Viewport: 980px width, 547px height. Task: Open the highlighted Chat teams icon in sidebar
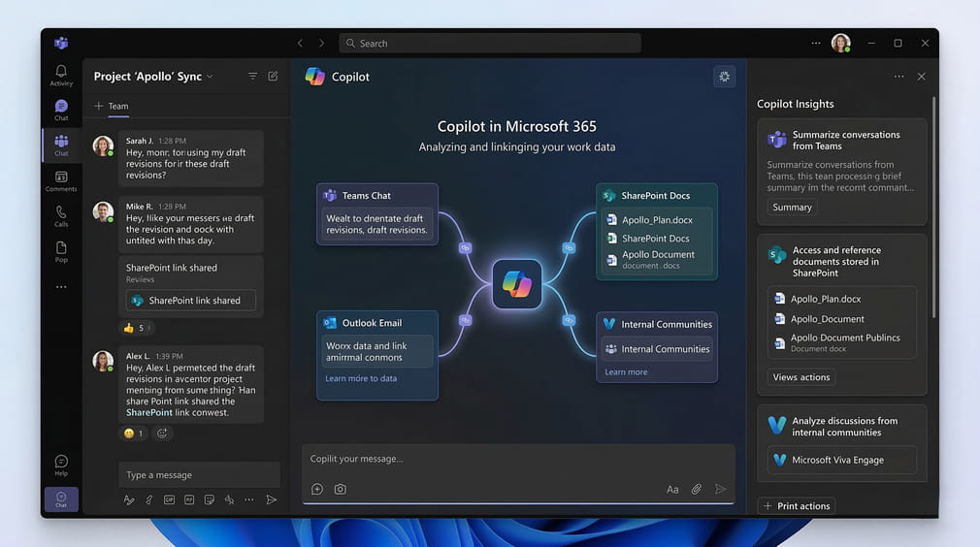point(61,145)
